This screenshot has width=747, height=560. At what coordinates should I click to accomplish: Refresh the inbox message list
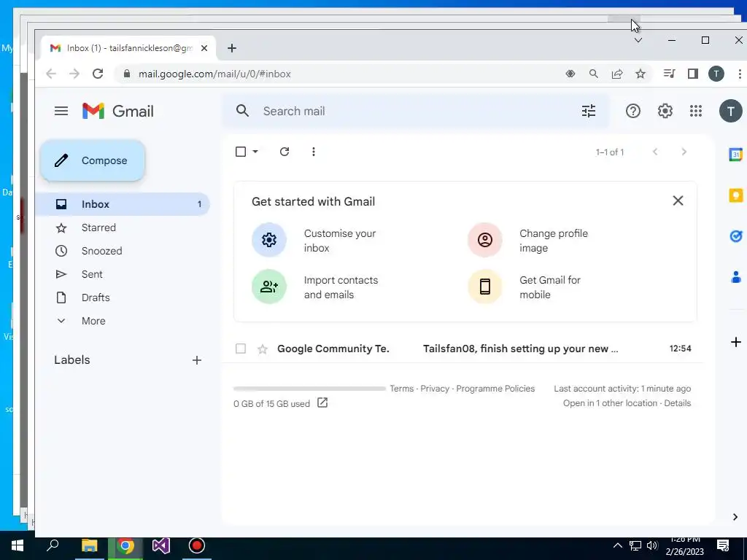[x=285, y=152]
